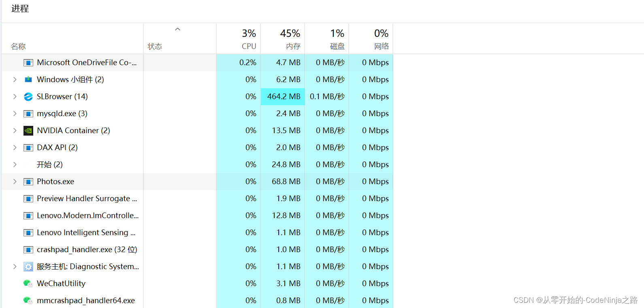Image resolution: width=644 pixels, height=308 pixels.
Task: Expand the DAX API (2) group
Action: coord(15,148)
